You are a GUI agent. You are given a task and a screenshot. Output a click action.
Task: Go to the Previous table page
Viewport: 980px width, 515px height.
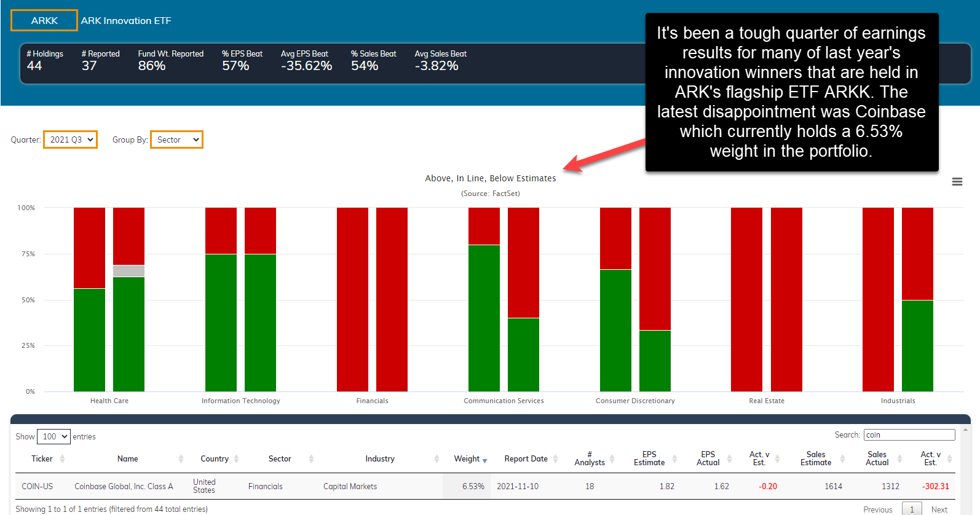click(x=877, y=509)
